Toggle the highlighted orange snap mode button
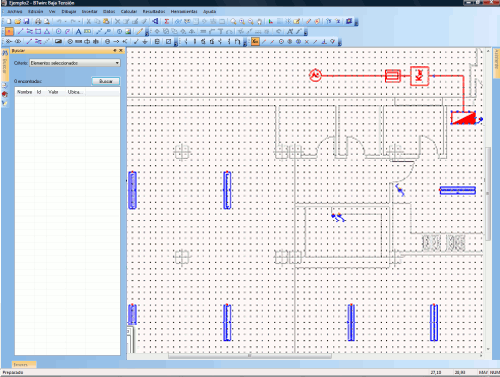Viewport: 500px width, 377px height. 255,42
